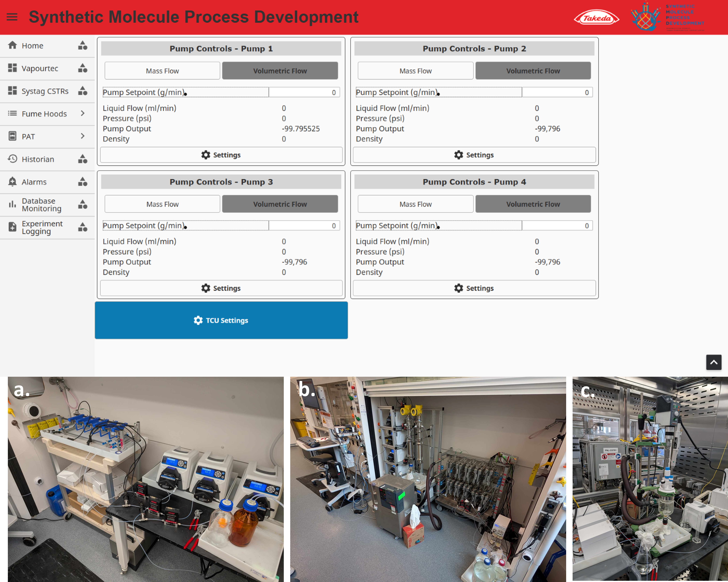Open Pump 1 Settings button

coord(221,155)
